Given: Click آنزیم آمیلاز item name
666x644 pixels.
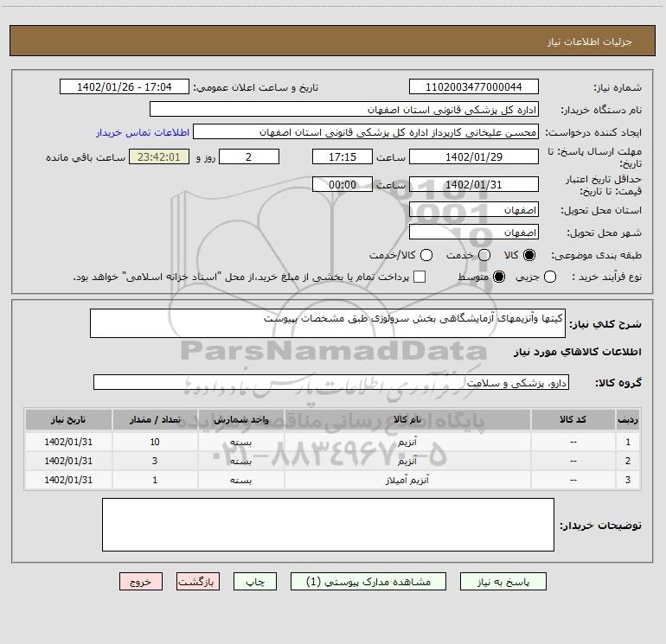Looking at the screenshot, I should [407, 480].
